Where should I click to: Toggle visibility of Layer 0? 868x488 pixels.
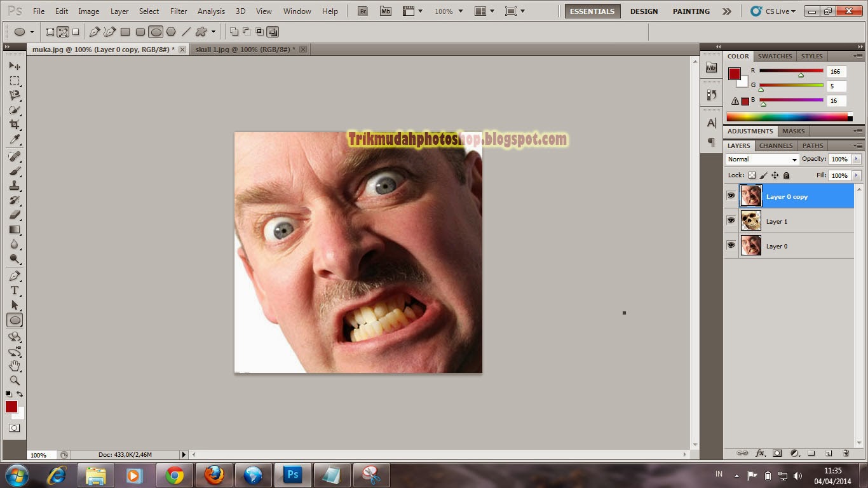731,245
